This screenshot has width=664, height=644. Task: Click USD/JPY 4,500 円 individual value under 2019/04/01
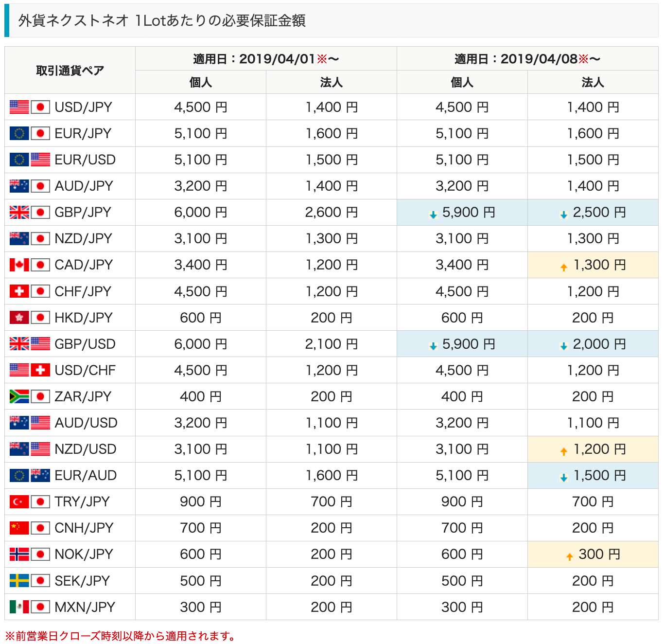tap(201, 107)
